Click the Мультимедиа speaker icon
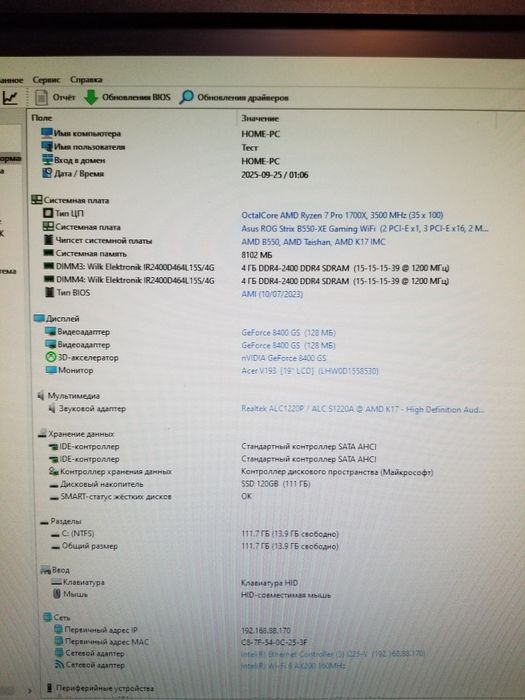Screen dimensions: 525x700 [x=42, y=396]
